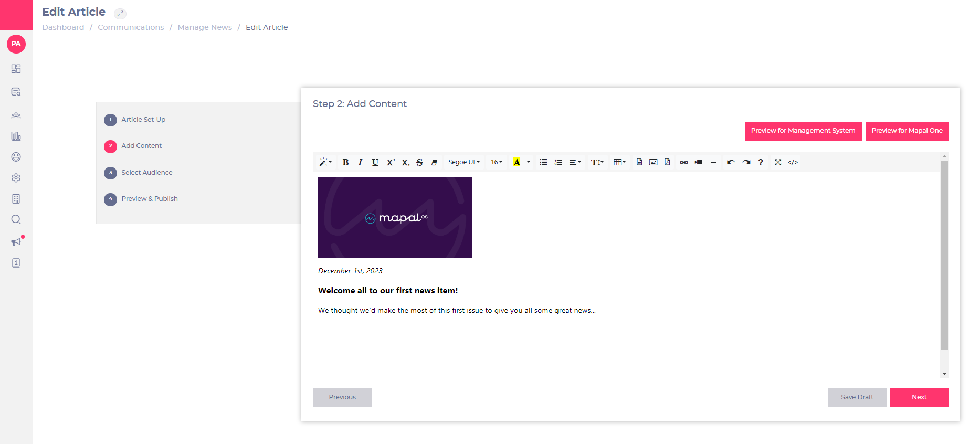Select step 2 Add Content
Viewport: 980px width, 444px height.
click(133, 146)
